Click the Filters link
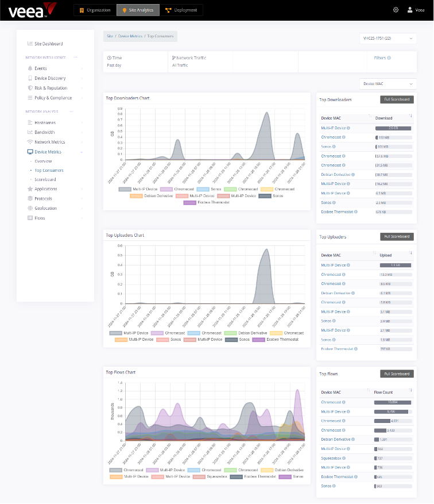Viewport: 434px width, 504px height. pyautogui.click(x=380, y=58)
